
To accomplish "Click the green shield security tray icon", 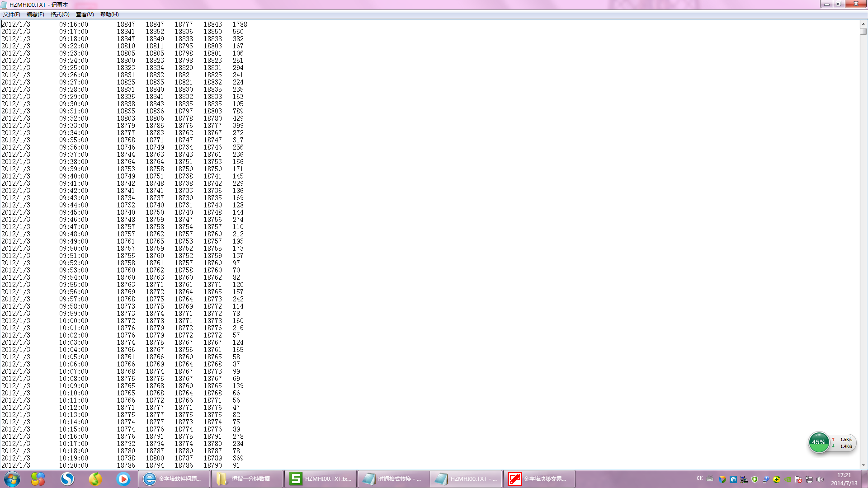I will point(755,479).
